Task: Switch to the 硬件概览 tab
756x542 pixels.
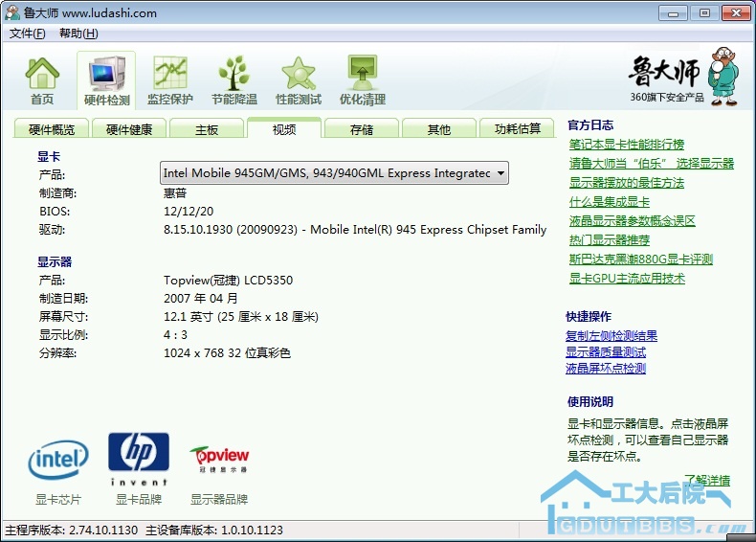Action: tap(52, 129)
